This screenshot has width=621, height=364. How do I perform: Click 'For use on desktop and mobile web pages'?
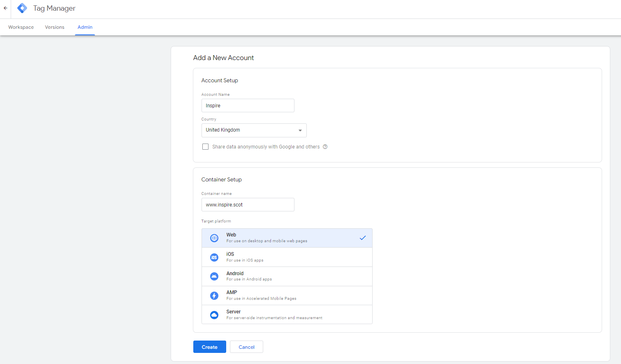coord(267,241)
